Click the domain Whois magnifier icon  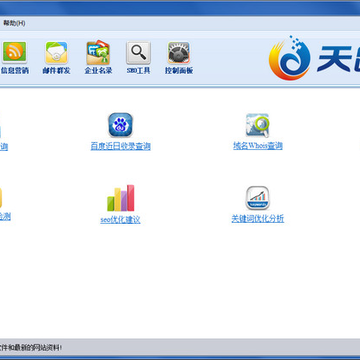coord(257,125)
